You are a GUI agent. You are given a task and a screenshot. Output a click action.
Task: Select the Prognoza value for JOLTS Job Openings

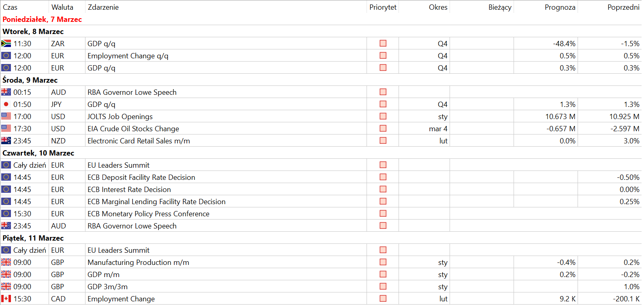pyautogui.click(x=560, y=117)
